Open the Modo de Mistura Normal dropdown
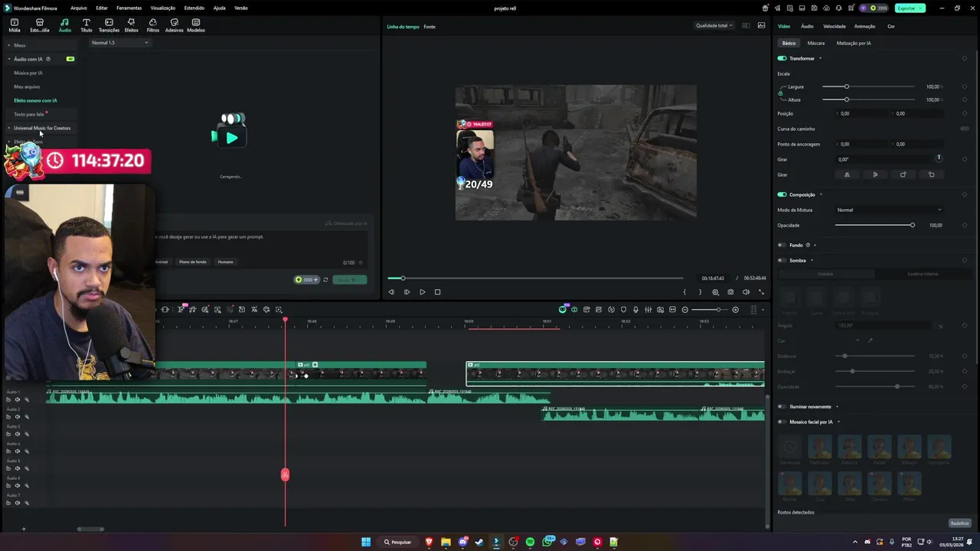 889,210
